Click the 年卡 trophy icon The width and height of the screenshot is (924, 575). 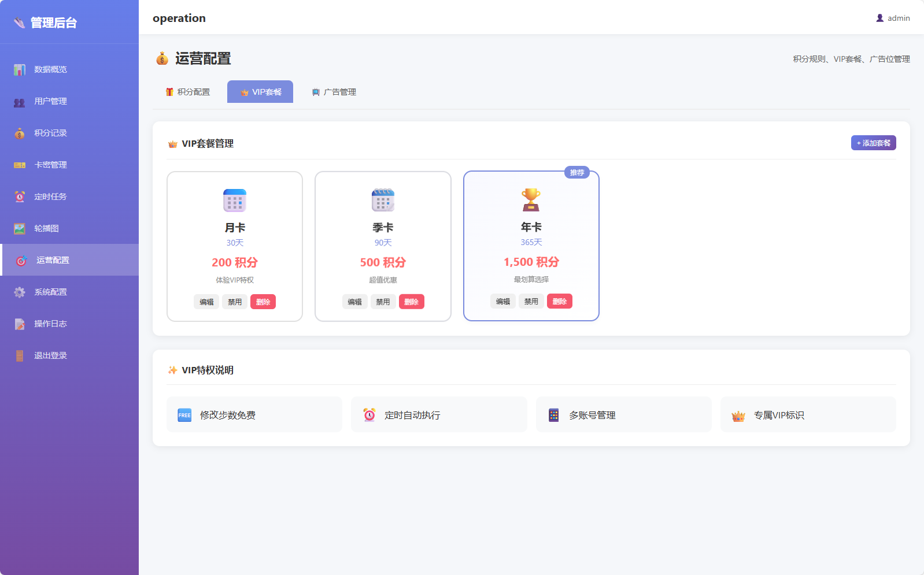point(531,200)
